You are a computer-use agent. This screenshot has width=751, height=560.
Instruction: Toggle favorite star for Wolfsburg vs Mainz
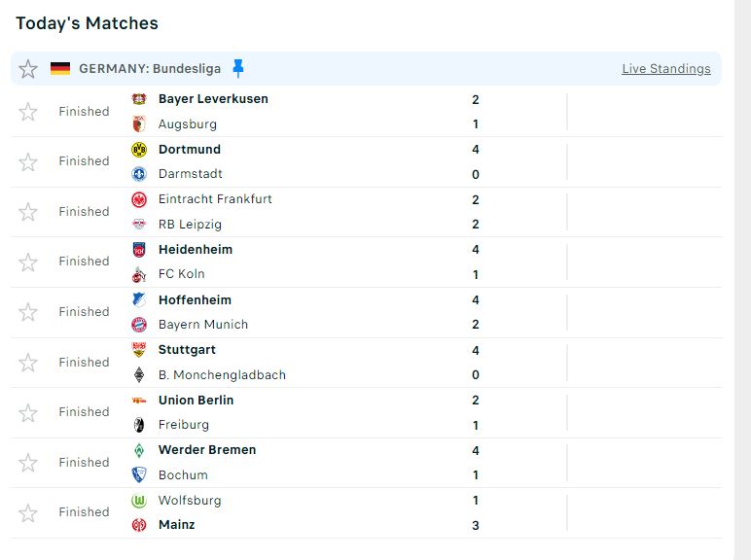[28, 512]
